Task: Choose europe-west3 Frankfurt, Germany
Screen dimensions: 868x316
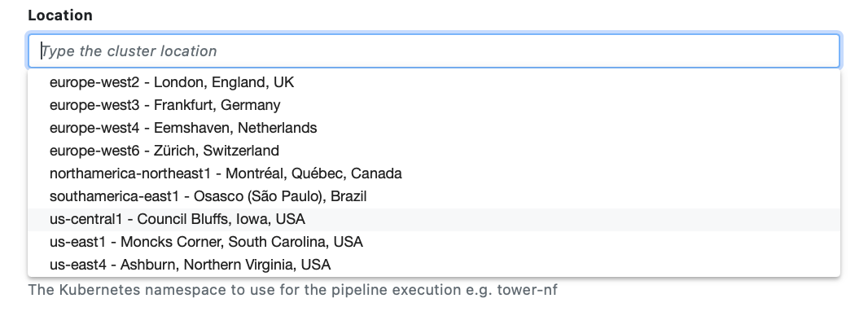Action: (434, 105)
